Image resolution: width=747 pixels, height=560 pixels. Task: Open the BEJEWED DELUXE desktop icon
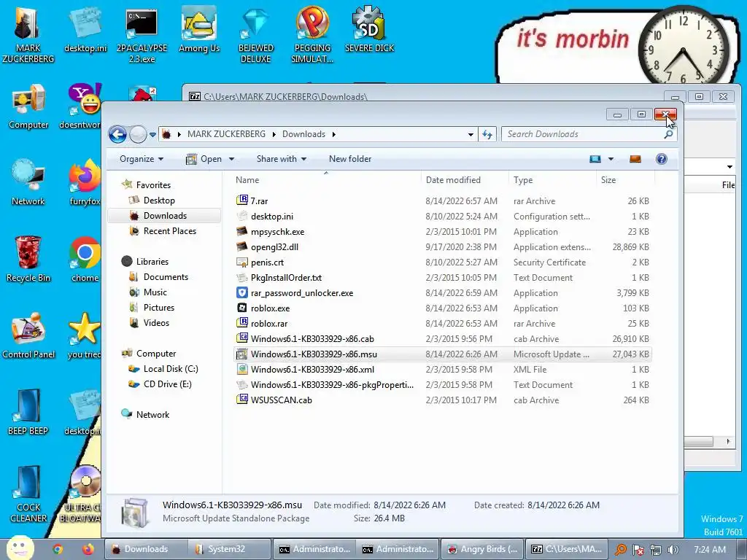[256, 35]
